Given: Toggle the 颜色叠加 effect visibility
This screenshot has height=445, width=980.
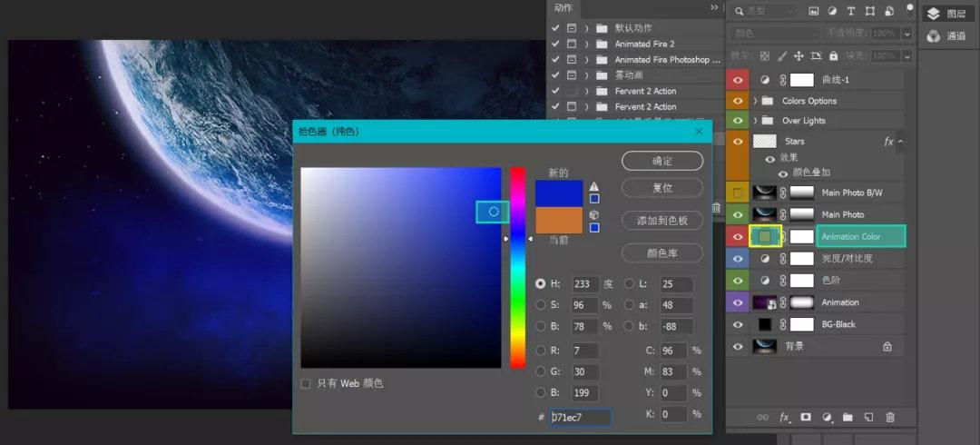Looking at the screenshot, I should [783, 173].
